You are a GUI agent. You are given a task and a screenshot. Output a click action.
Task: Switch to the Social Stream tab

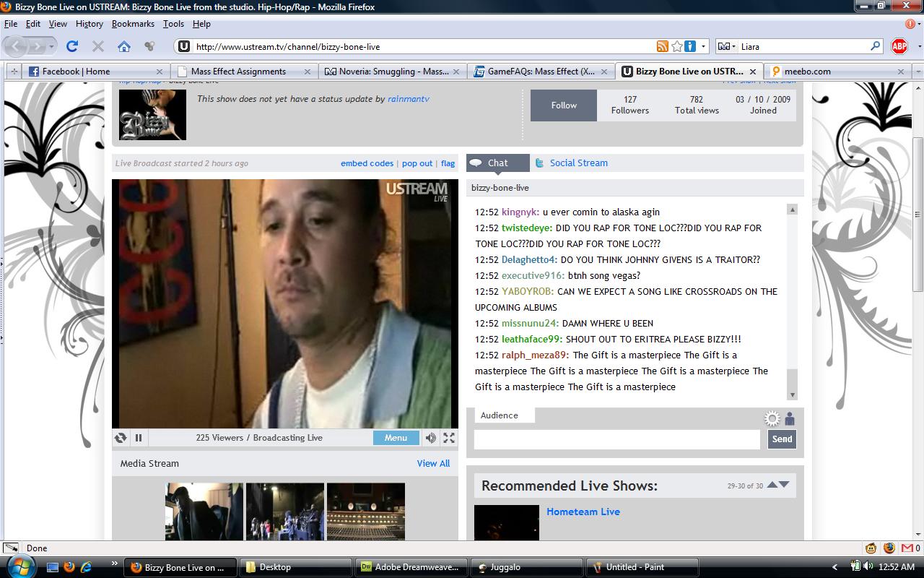coord(578,163)
